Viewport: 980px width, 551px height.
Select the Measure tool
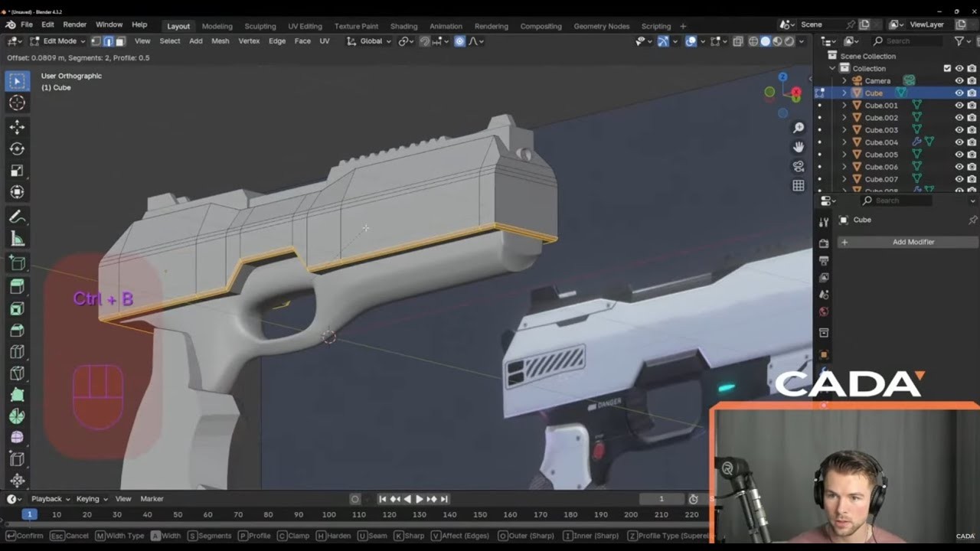(17, 240)
